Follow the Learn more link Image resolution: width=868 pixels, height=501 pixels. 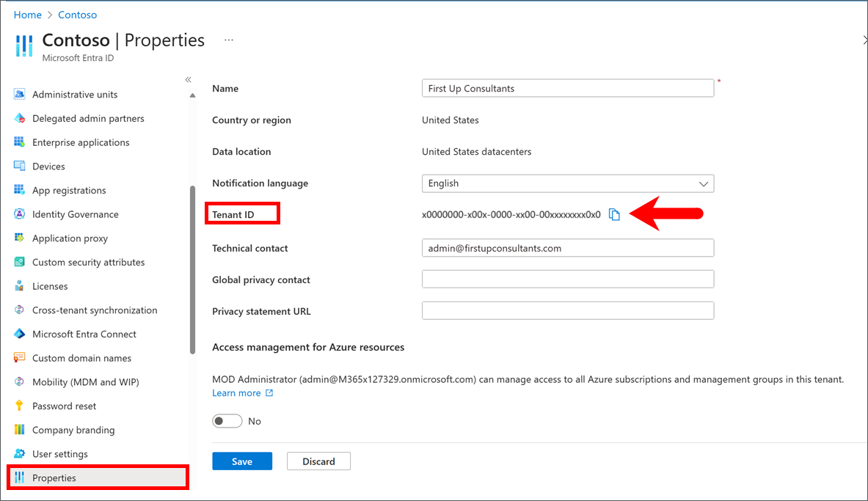click(236, 393)
